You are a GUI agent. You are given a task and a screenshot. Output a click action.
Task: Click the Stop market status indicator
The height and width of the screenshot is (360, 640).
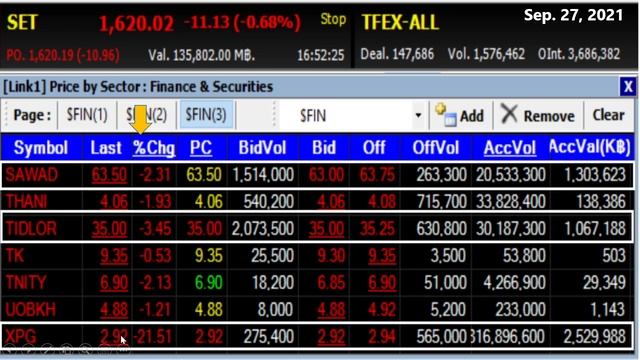tap(333, 19)
